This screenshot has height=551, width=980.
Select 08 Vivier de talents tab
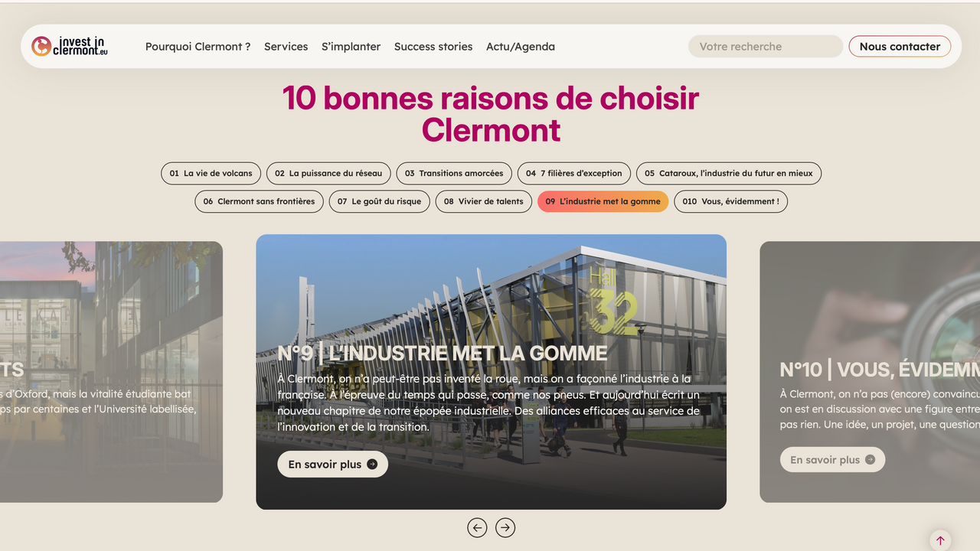pos(484,202)
